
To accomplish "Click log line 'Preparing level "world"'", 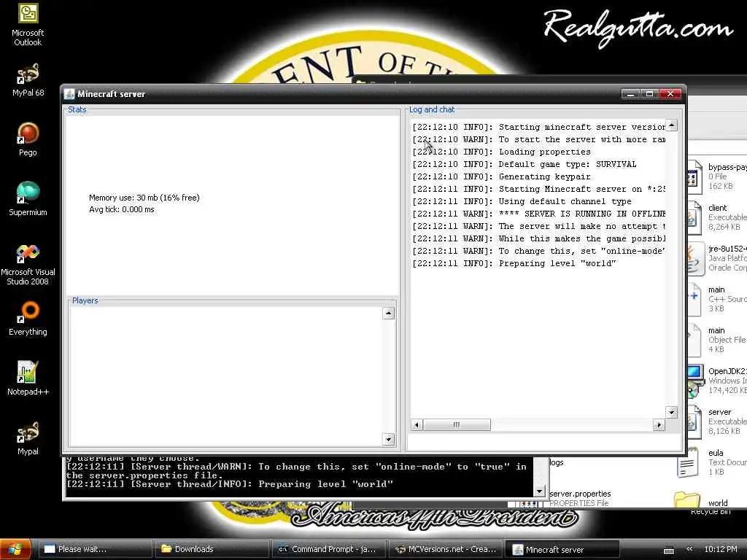I will (x=514, y=263).
